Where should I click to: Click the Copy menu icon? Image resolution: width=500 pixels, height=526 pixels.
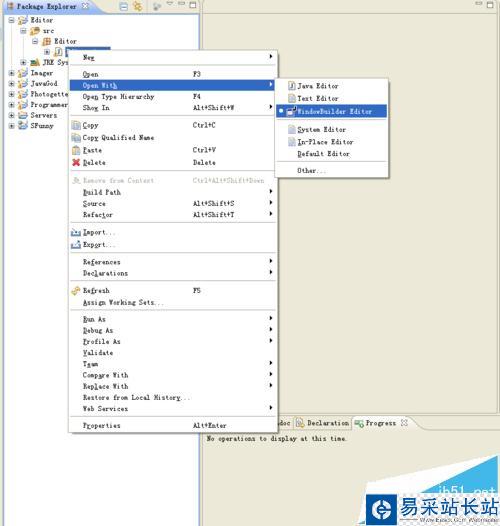point(77,125)
